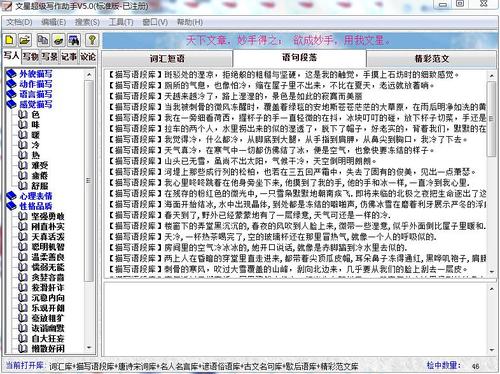Click the open folder toolbar icon

[x=25, y=40]
